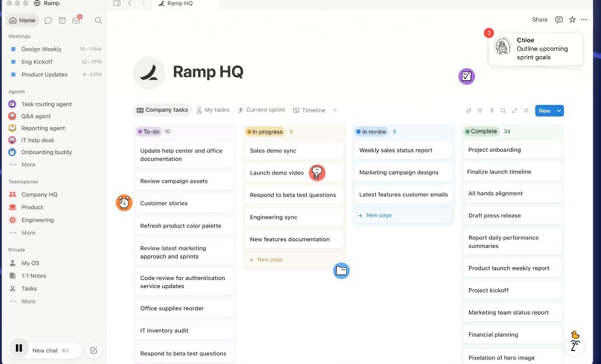Open the Company HQ teamspace

[x=39, y=194]
